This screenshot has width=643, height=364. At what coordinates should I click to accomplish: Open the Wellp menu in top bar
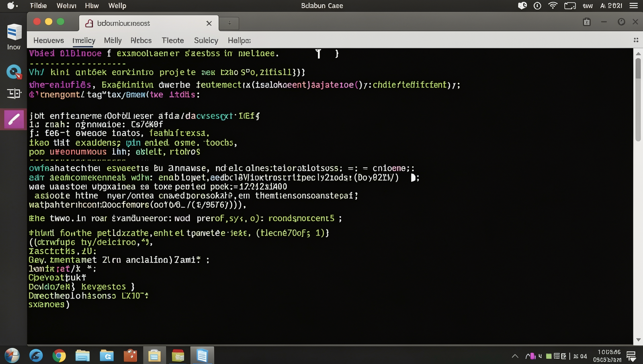coord(117,6)
